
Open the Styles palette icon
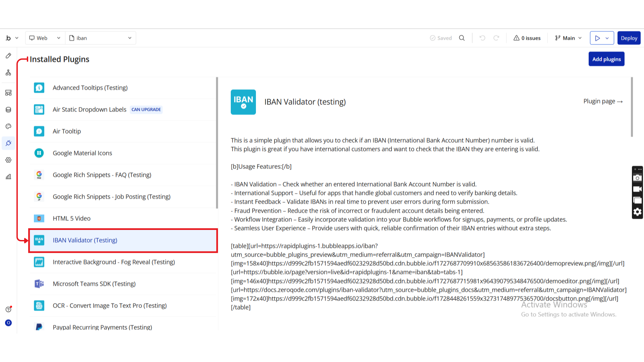click(x=8, y=126)
